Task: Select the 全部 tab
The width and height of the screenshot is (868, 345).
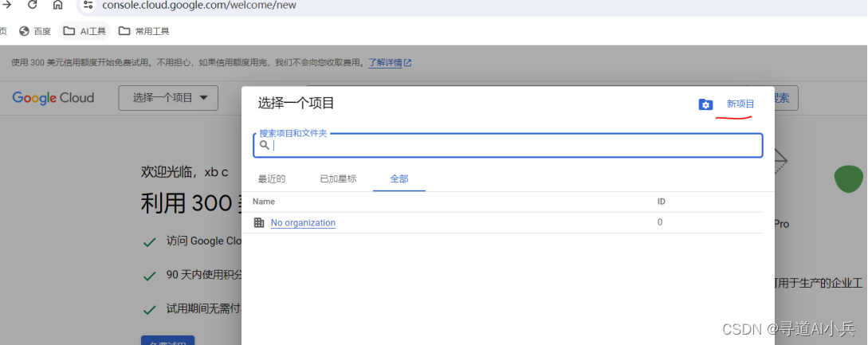Action: (399, 178)
